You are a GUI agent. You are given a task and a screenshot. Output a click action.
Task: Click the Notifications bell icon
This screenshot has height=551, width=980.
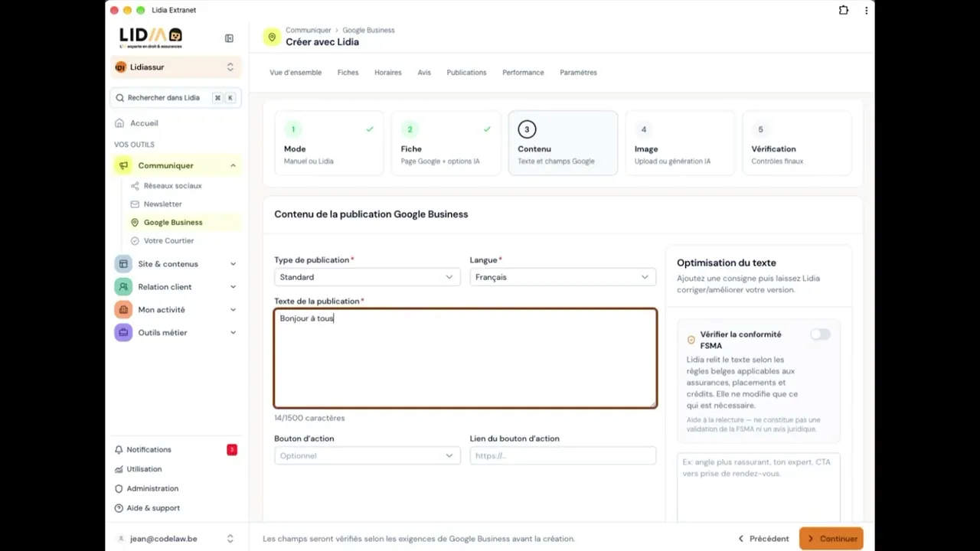coord(119,450)
